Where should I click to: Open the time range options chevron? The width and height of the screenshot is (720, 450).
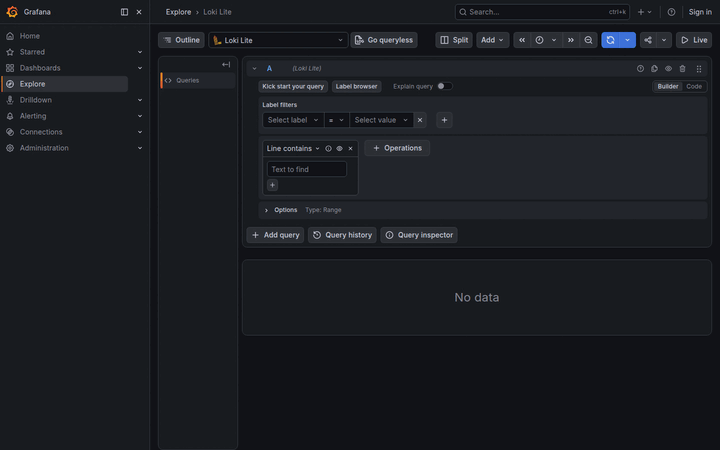[x=554, y=40]
